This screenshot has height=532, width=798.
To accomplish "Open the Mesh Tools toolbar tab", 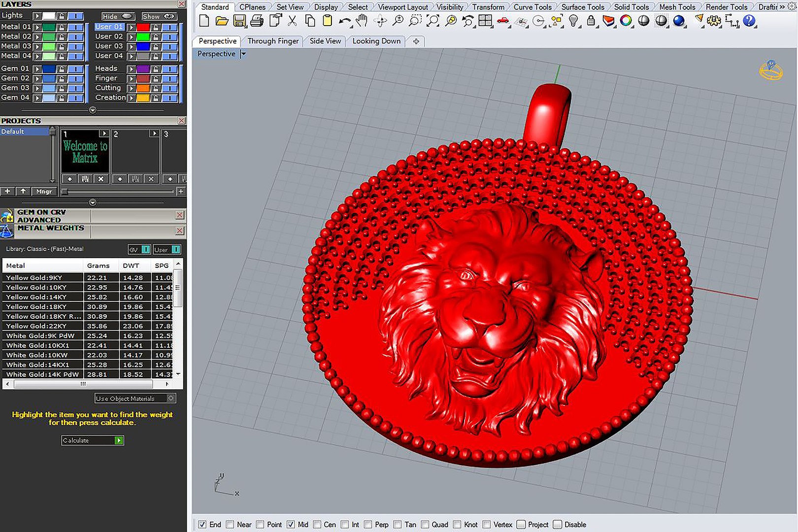I will tap(677, 7).
